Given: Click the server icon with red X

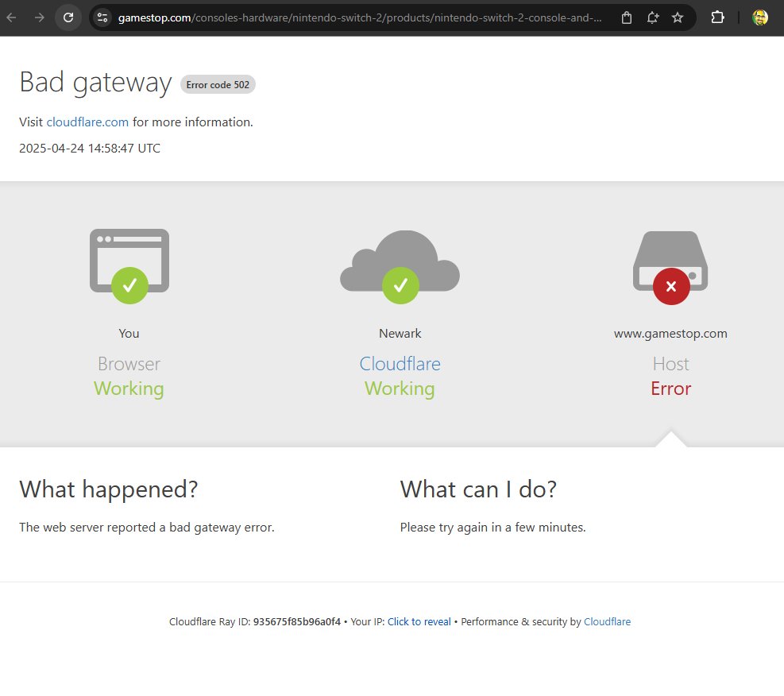Looking at the screenshot, I should click(x=670, y=268).
